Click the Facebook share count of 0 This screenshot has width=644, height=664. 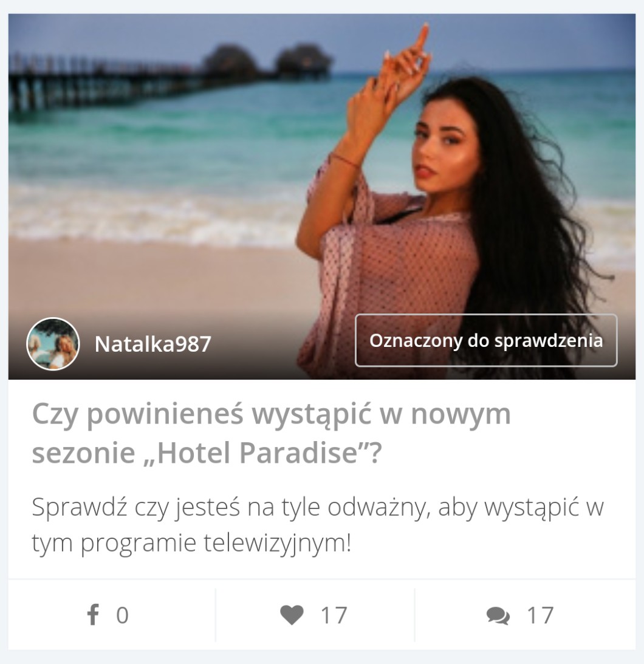[x=122, y=615]
